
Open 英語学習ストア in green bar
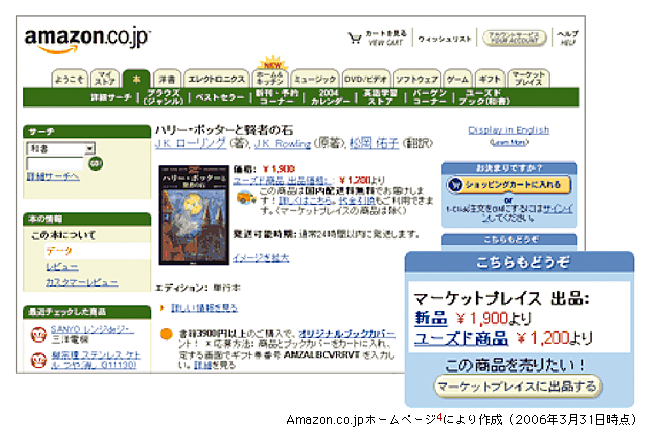click(x=380, y=97)
